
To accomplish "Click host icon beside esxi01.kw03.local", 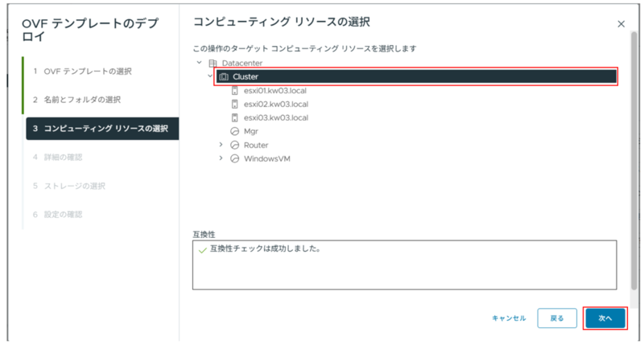I will pyautogui.click(x=234, y=91).
